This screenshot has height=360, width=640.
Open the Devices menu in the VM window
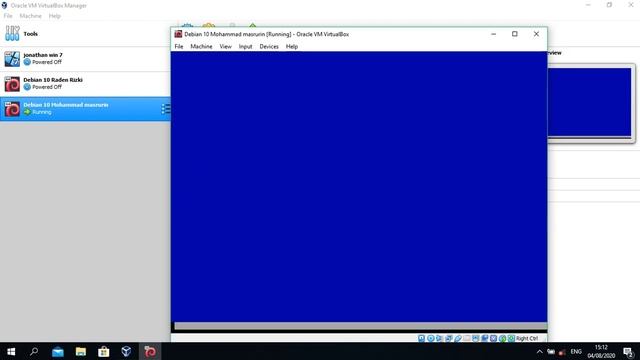tap(269, 47)
